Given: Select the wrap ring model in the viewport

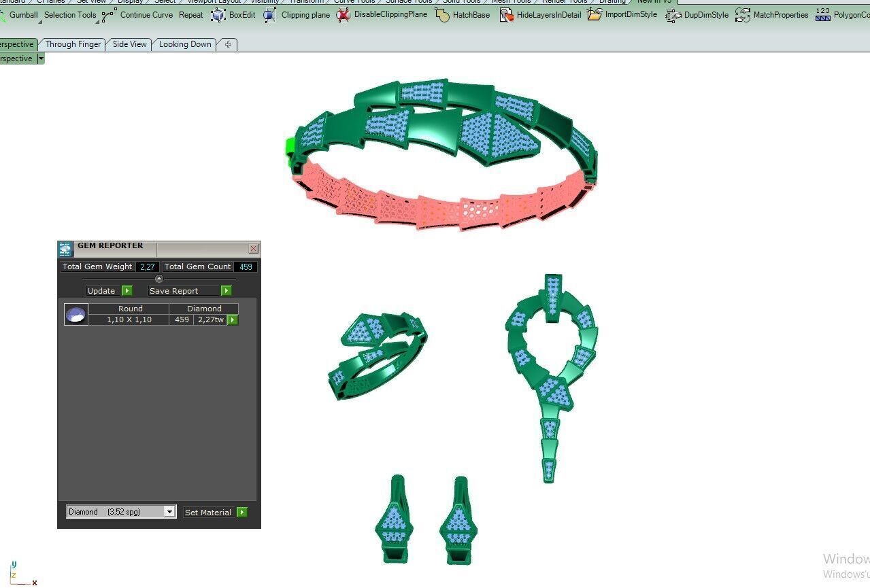Looking at the screenshot, I should 378,355.
